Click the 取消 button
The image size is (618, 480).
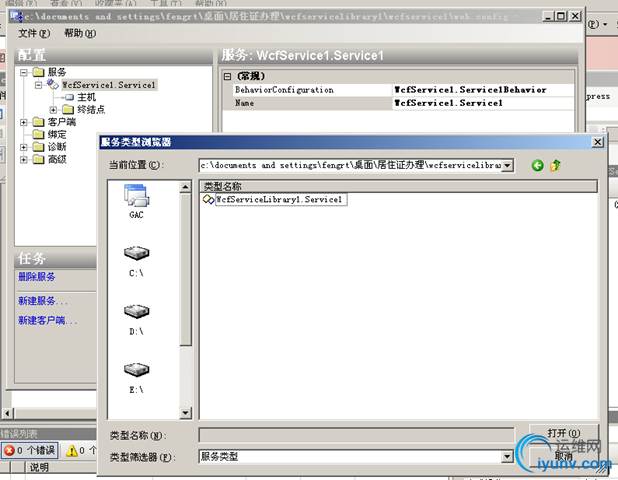click(564, 456)
